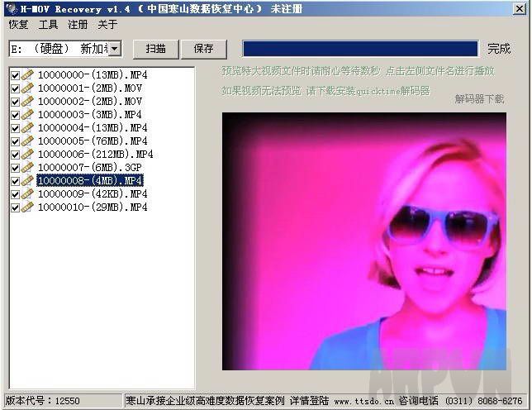
Task: Uncheck the 10000002-(2MB).MOV checkbox
Action: pyautogui.click(x=15, y=102)
